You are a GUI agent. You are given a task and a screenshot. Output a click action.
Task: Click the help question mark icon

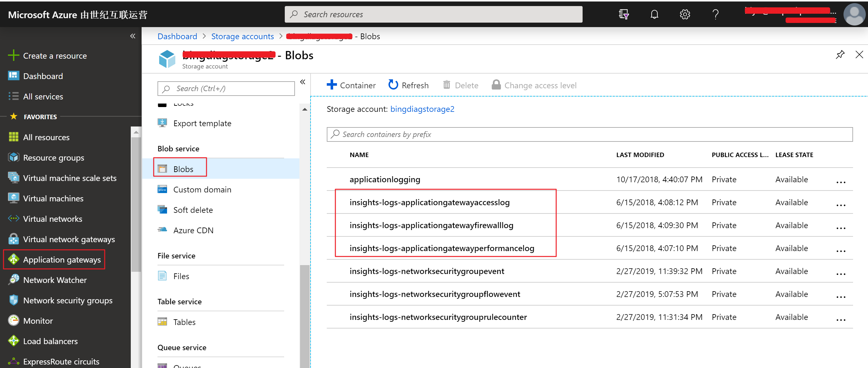[x=715, y=15]
